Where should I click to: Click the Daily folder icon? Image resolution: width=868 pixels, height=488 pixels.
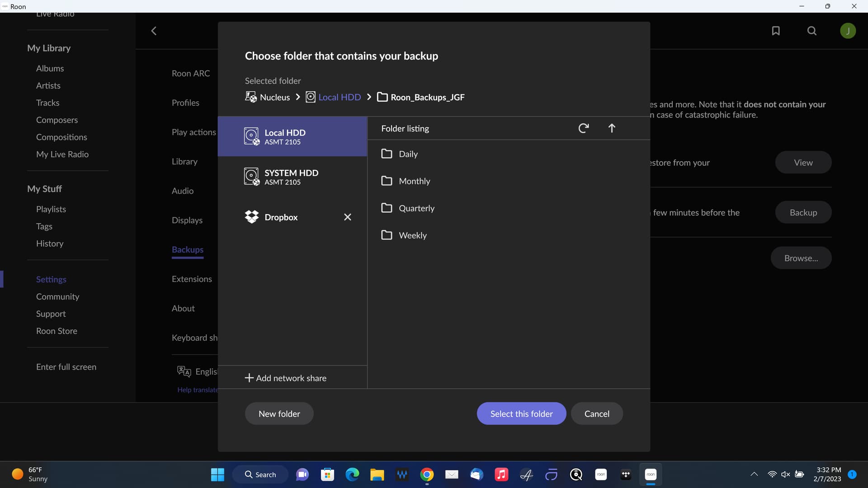coord(387,154)
